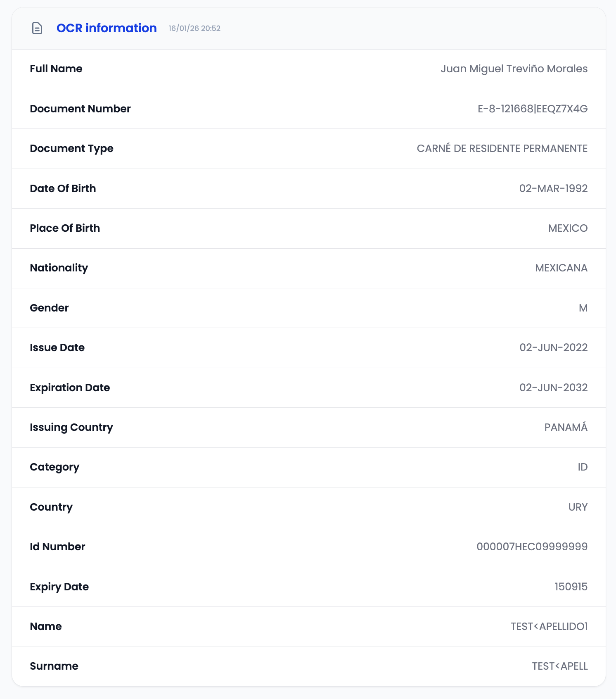Select the Date Of Birth value 02-MAR-1992
Image resolution: width=616 pixels, height=699 pixels.
tap(553, 189)
